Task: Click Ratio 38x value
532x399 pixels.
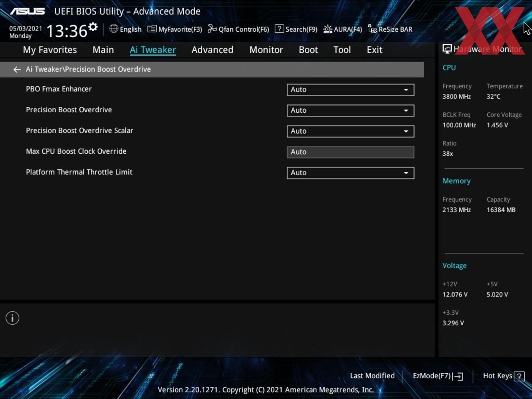Action: [x=448, y=154]
